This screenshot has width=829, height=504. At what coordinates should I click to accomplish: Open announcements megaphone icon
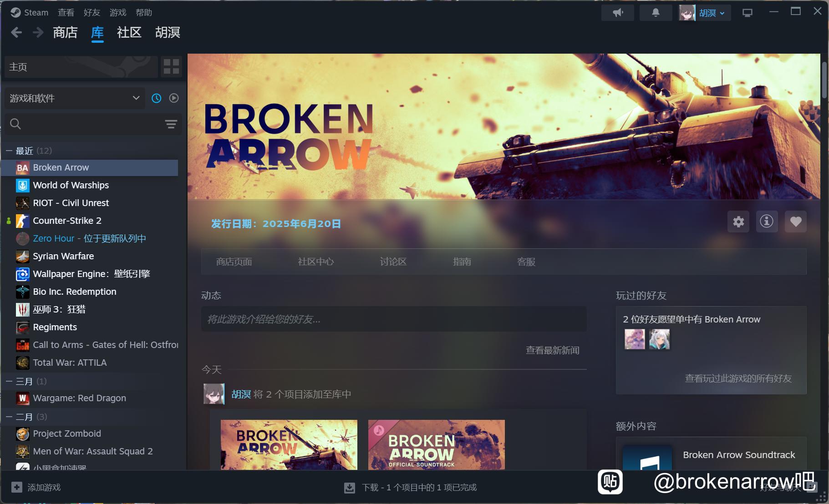point(618,13)
